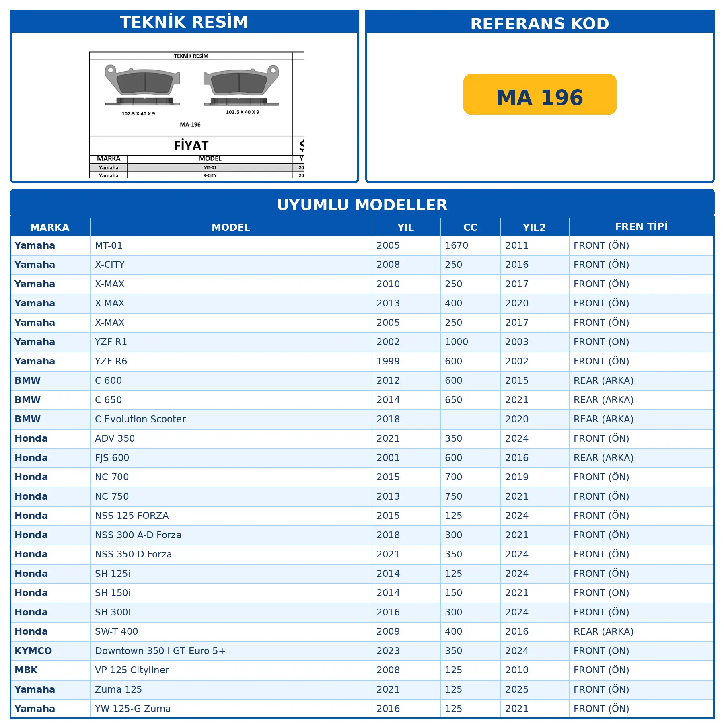This screenshot has width=724, height=728.
Task: Click the 2019 end year in NC 700 row
Action: 517,477
